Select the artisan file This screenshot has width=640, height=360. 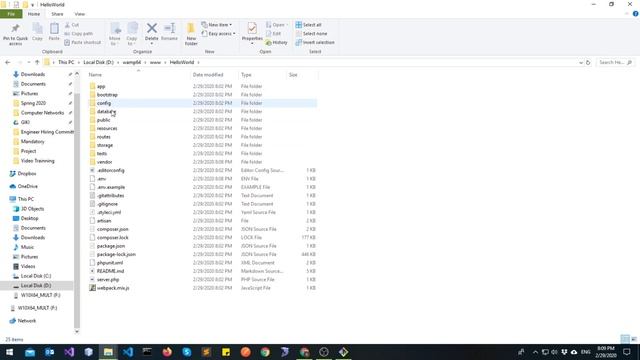104,220
